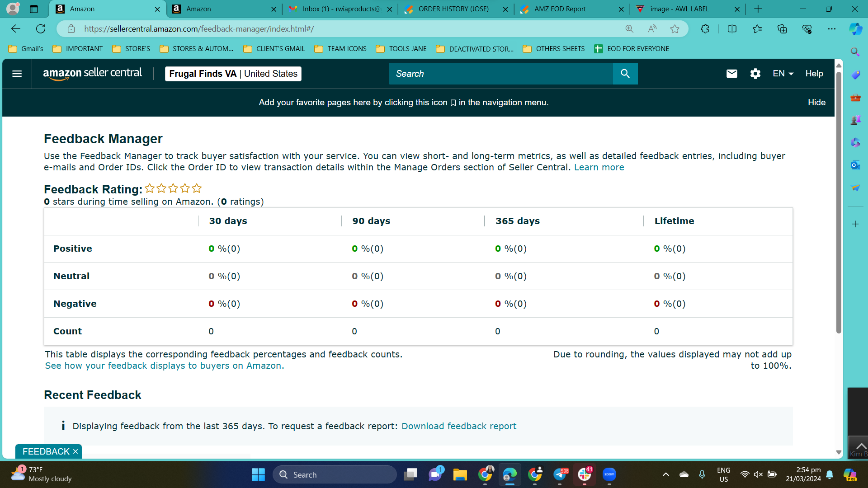Open the zoom magnifier in address bar
This screenshot has height=488, width=868.
click(x=629, y=29)
